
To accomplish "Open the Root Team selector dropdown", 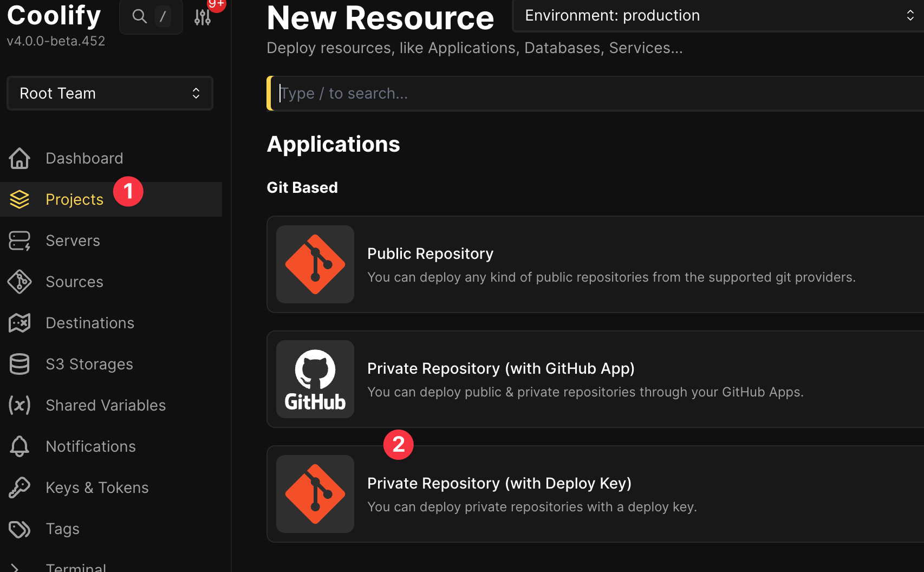I will click(110, 93).
